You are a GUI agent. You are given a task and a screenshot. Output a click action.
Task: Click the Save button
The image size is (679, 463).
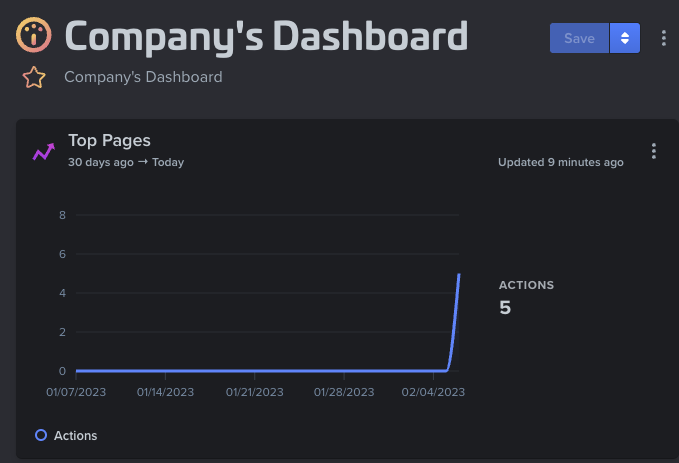(x=579, y=38)
